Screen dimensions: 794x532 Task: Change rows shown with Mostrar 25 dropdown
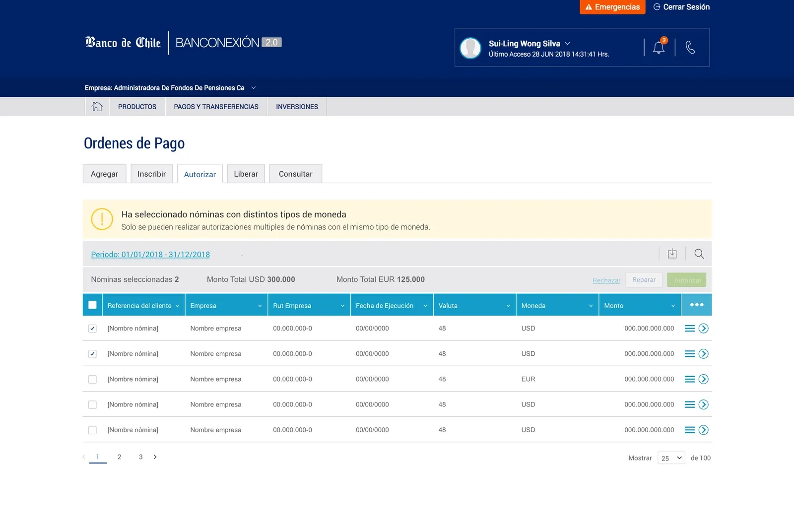pyautogui.click(x=671, y=458)
